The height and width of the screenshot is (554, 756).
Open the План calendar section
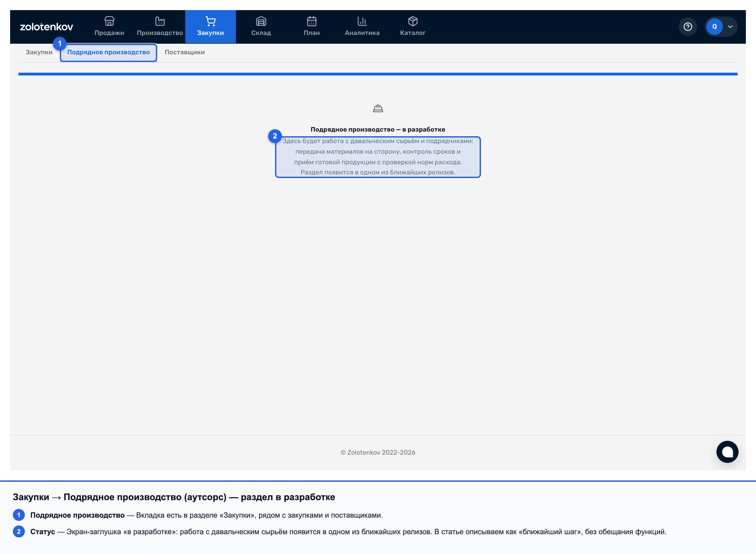[x=312, y=26]
